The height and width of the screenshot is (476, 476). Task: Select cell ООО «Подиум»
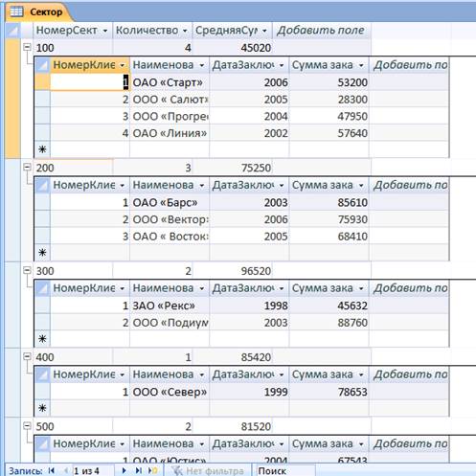tap(170, 323)
